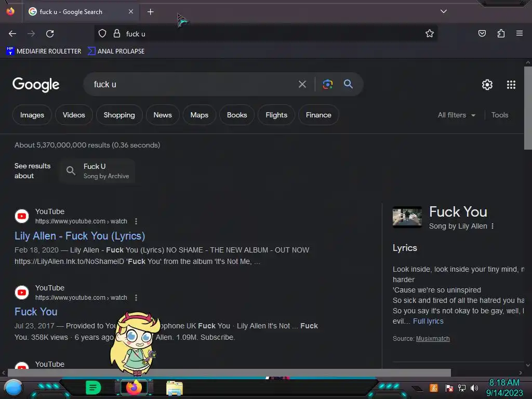Viewport: 532px width, 399px height.
Task: Follow the Musixmatch source link
Action: tap(433, 339)
